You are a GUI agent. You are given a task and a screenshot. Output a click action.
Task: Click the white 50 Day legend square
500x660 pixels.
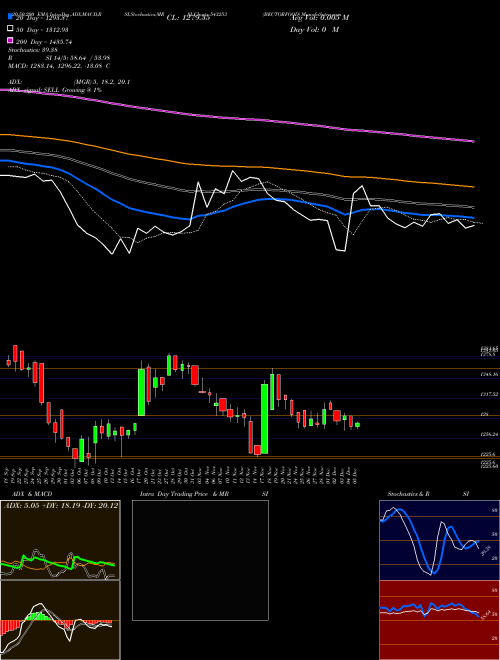pyautogui.click(x=10, y=29)
